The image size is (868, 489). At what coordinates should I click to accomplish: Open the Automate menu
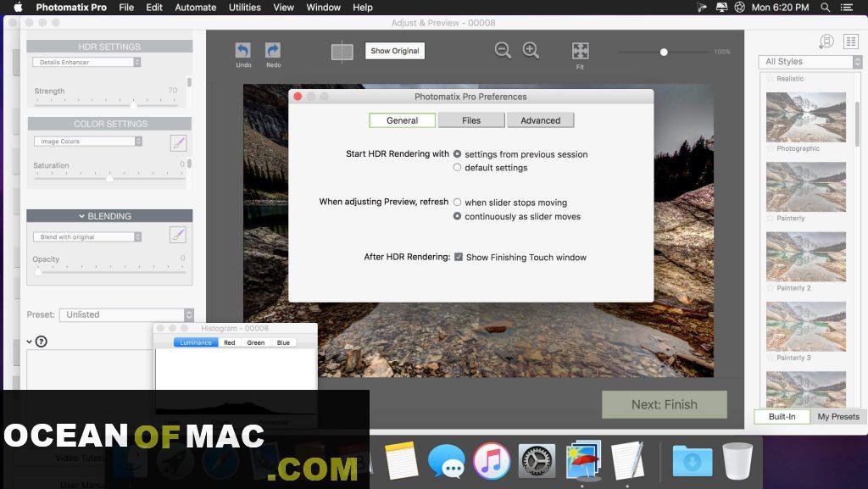click(196, 7)
